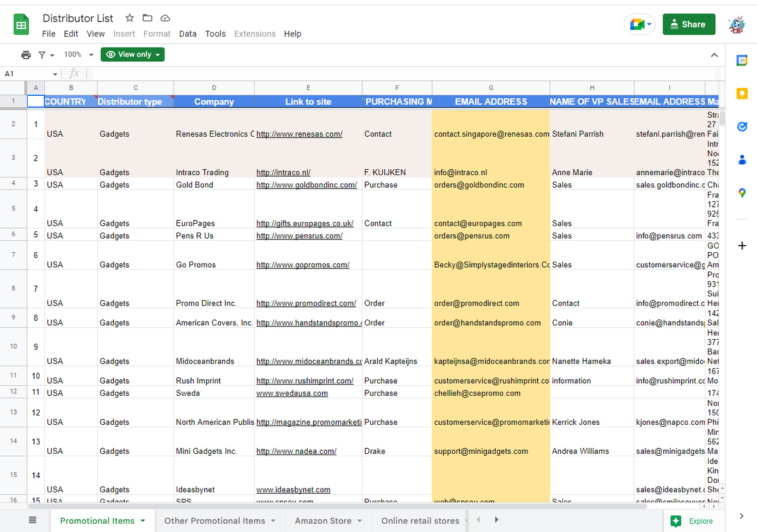The width and height of the screenshot is (757, 532).
Task: Open the Help menu
Action: click(x=293, y=34)
